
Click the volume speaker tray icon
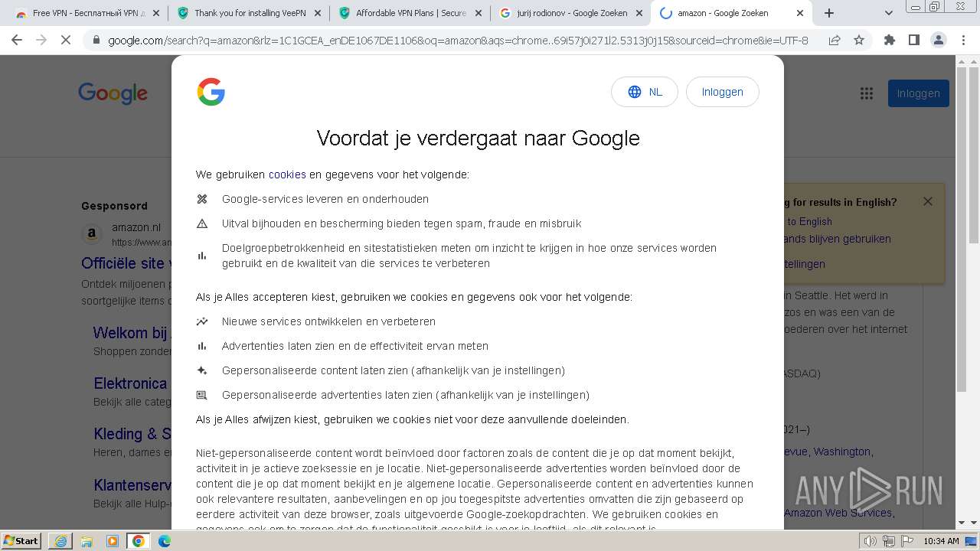pos(871,541)
